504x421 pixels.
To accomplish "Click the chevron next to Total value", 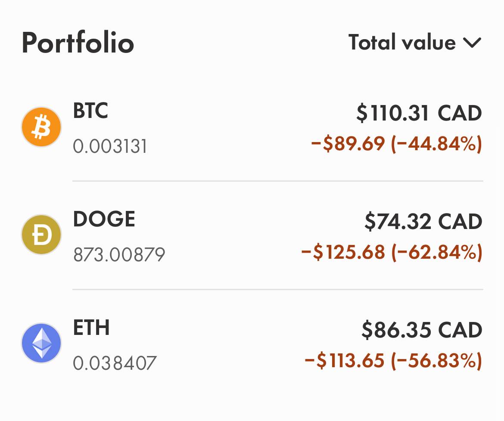I will [x=472, y=43].
